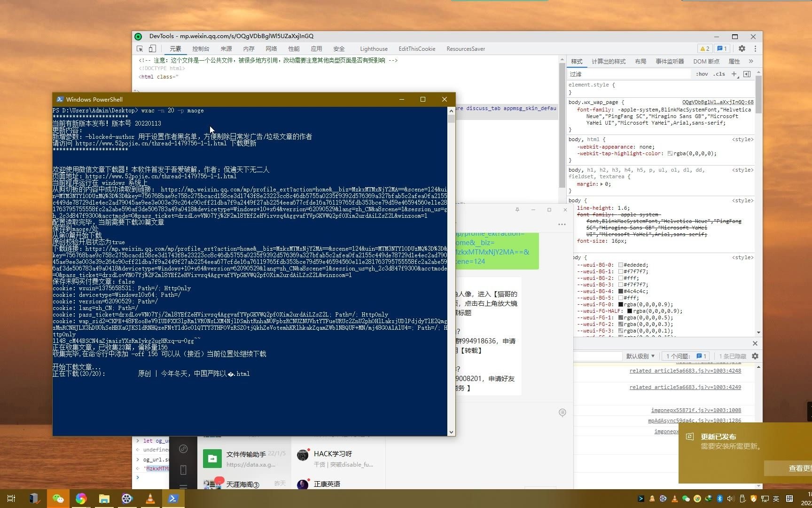Click the PowerShell taskbar icon
Screen dimensions: 812x508
pos(173,499)
